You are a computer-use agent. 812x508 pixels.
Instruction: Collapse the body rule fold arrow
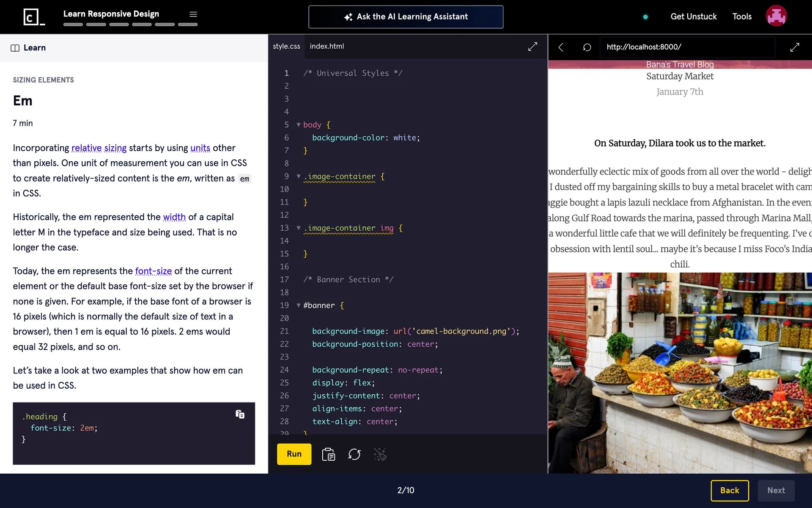click(299, 125)
